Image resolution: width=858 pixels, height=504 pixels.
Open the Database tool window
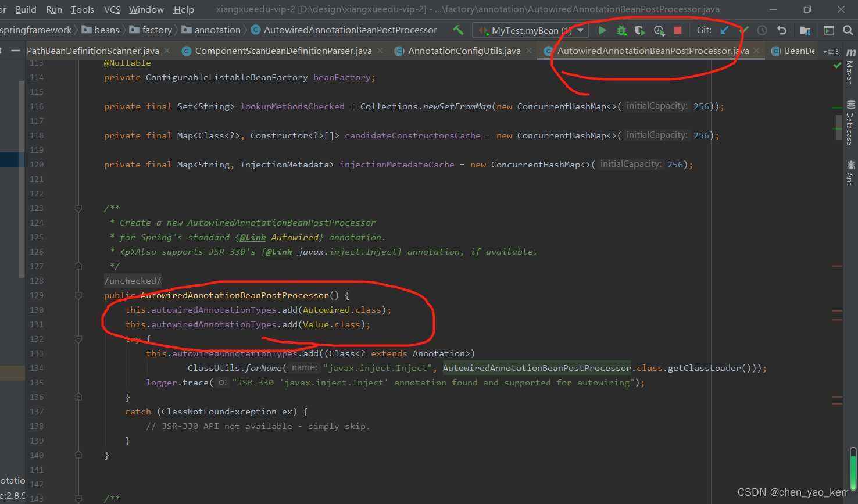(850, 122)
